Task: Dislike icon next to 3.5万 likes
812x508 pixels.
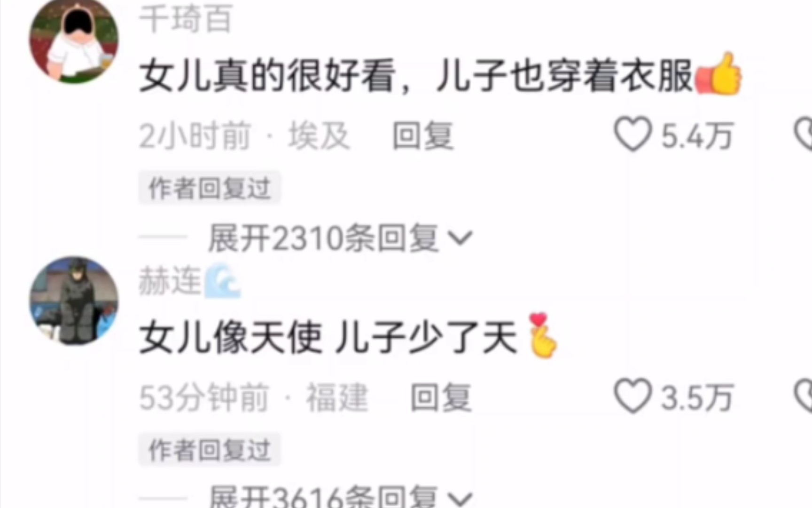Action: point(804,396)
